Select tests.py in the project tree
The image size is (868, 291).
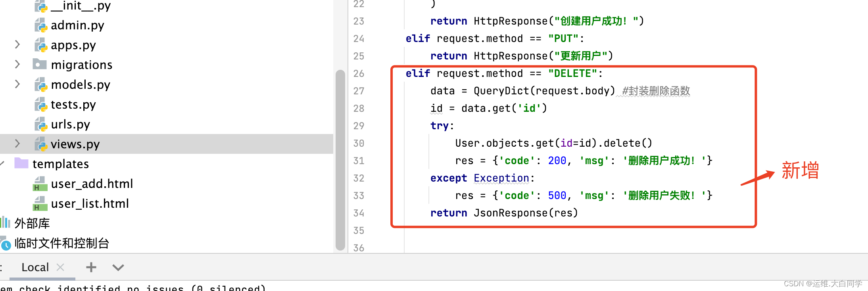coord(73,105)
